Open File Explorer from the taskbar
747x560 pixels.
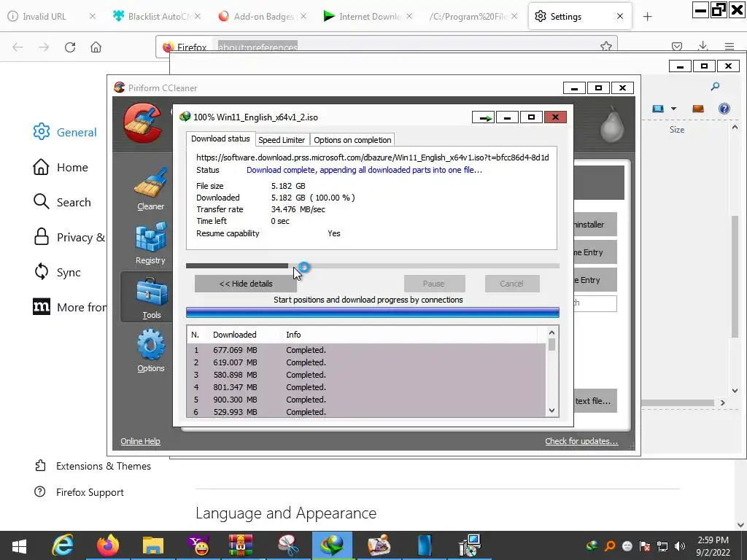tap(153, 545)
